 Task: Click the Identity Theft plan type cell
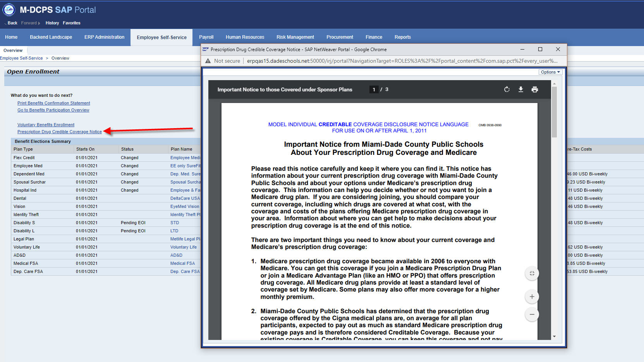coord(26,214)
